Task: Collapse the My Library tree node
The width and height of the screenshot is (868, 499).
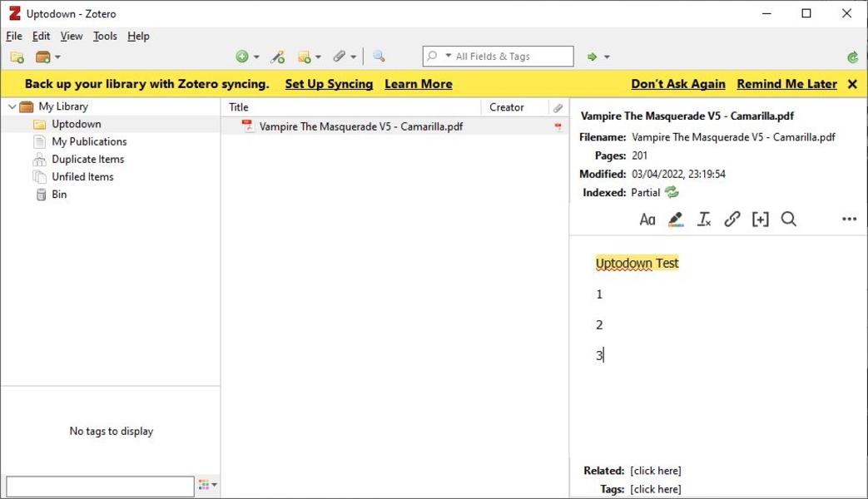Action: 12,106
